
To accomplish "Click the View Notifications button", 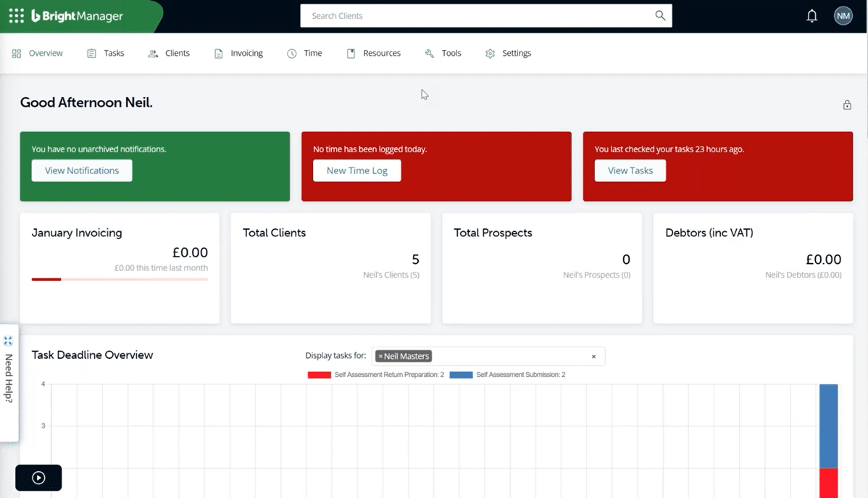I will (x=81, y=170).
